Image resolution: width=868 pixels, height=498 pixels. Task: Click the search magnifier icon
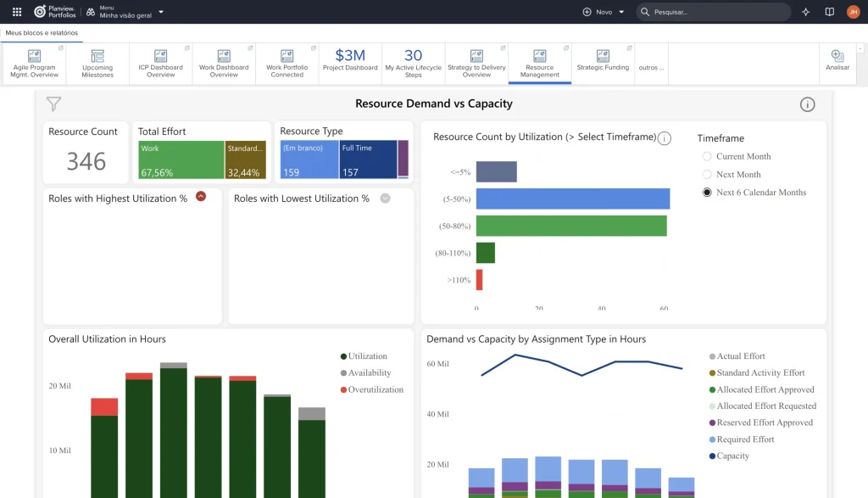coord(645,12)
